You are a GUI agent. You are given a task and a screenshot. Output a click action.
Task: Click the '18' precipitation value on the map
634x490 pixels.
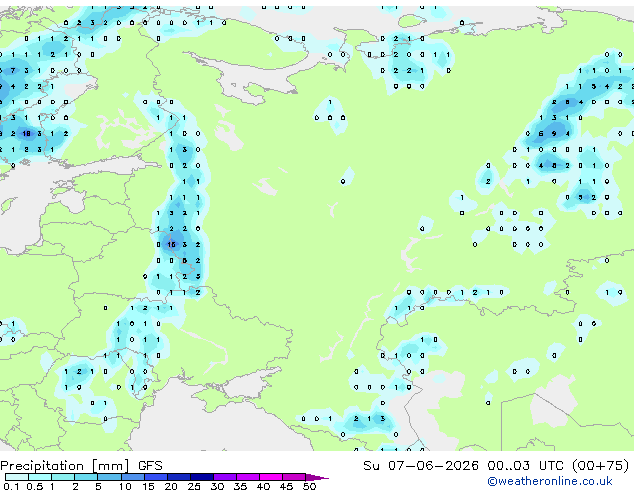point(26,133)
